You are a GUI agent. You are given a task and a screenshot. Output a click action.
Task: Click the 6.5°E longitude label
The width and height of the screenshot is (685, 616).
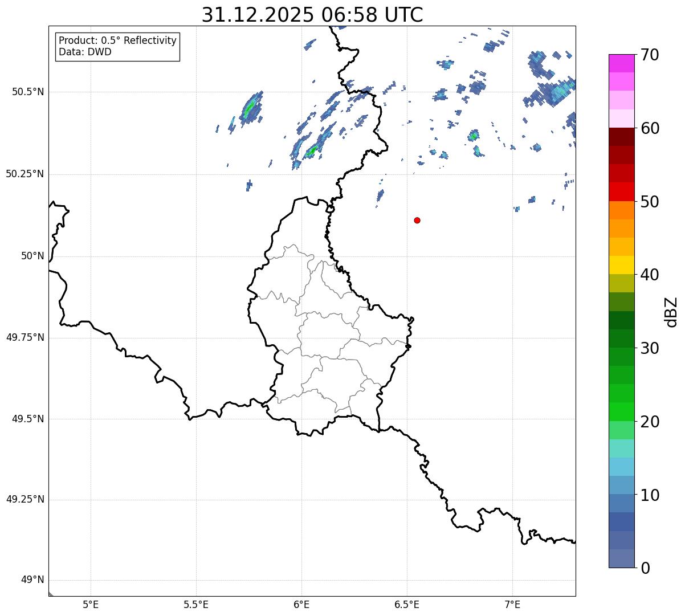pos(407,604)
